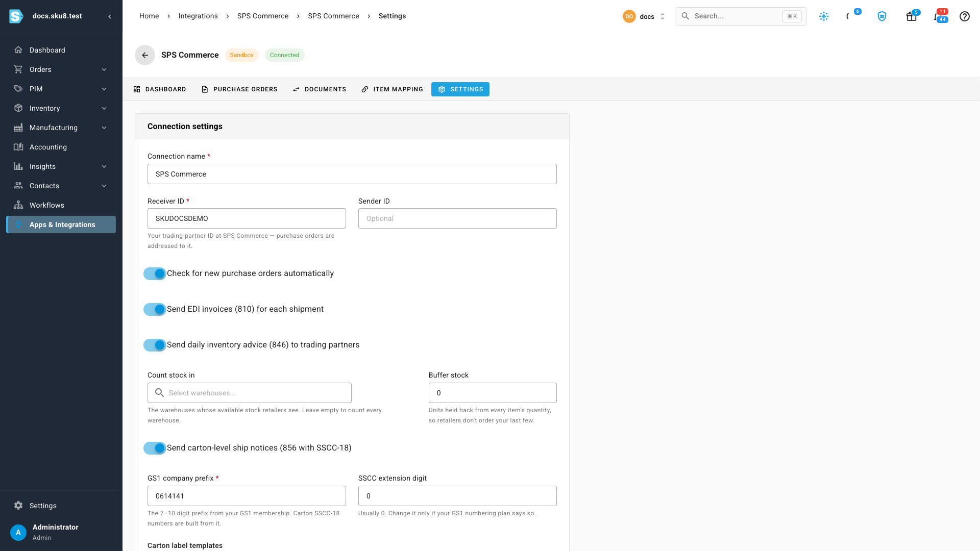This screenshot has height=551, width=980.
Task: Go to Integrations breadcrumb link
Action: click(198, 16)
